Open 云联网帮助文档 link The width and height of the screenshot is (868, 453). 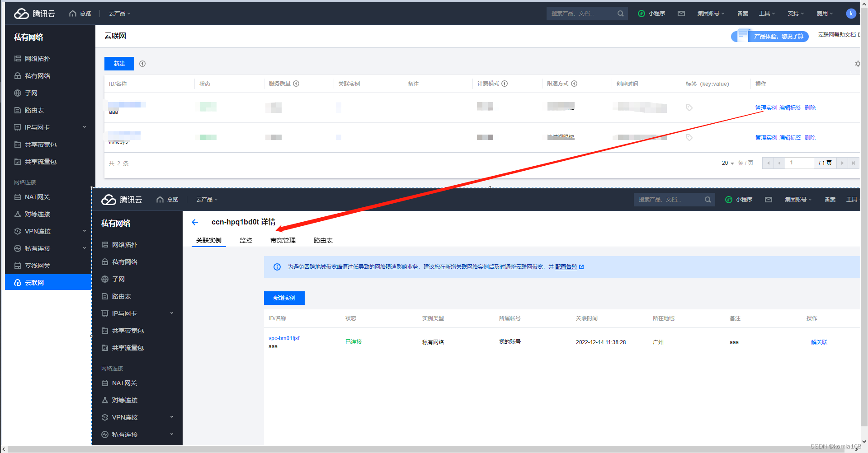pyautogui.click(x=837, y=35)
